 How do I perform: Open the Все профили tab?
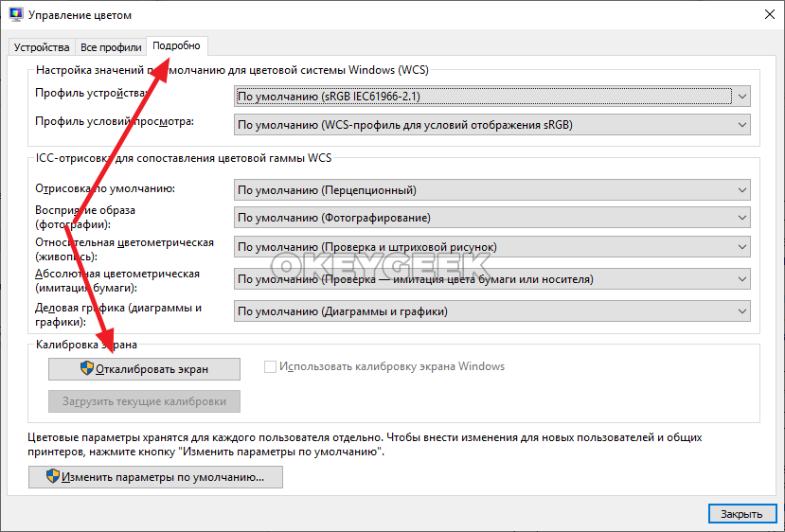pos(111,47)
